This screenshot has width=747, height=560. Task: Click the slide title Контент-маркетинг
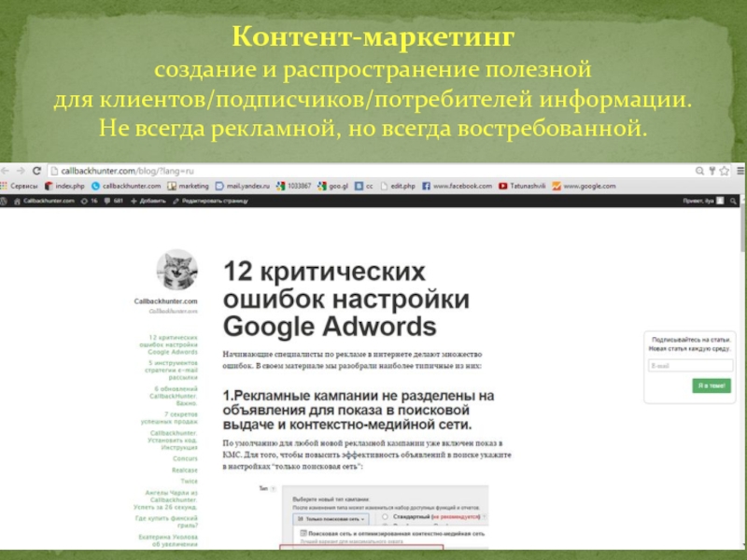point(373,36)
